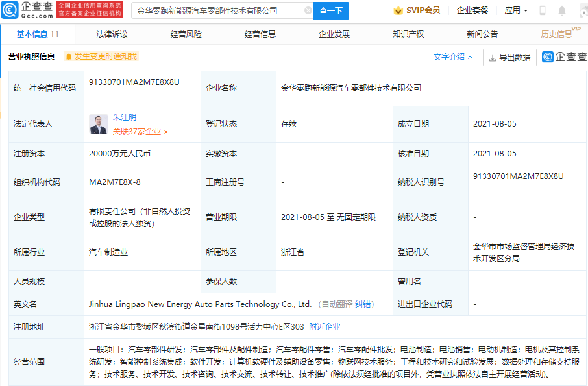588x386 pixels.
Task: Switch to the 新闻公告 tab
Action: [482, 34]
